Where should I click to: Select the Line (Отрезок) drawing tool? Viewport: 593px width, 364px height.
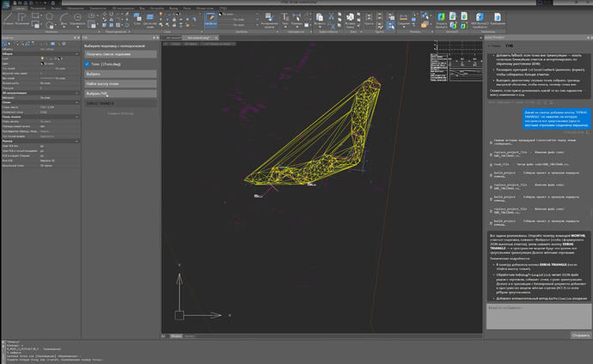click(9, 17)
